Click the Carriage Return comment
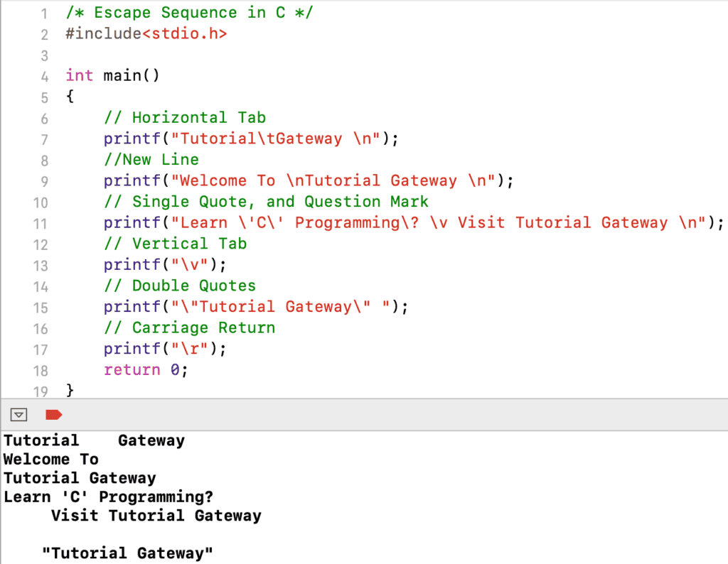728x564 pixels. click(189, 327)
